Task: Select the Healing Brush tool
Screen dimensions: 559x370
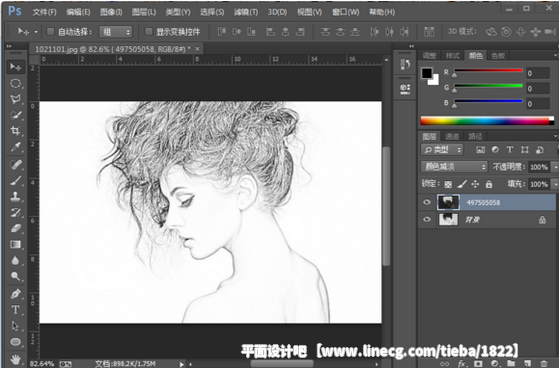Action: [x=15, y=164]
